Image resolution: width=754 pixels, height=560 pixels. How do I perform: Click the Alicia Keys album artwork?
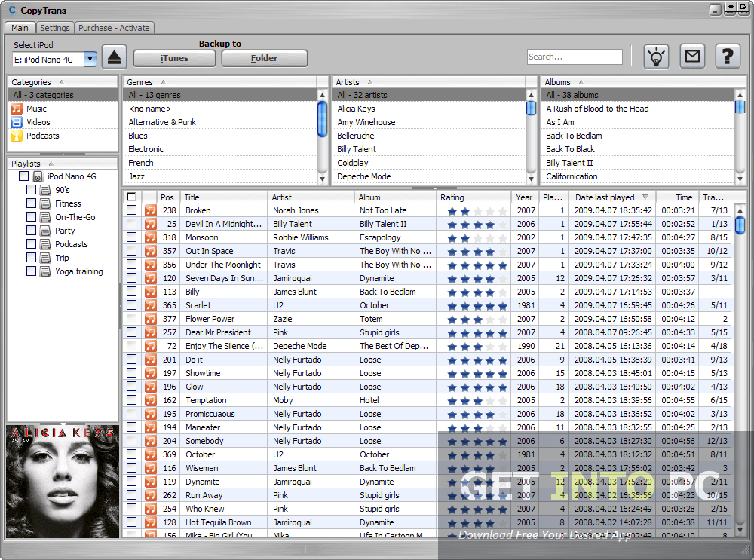(x=63, y=482)
